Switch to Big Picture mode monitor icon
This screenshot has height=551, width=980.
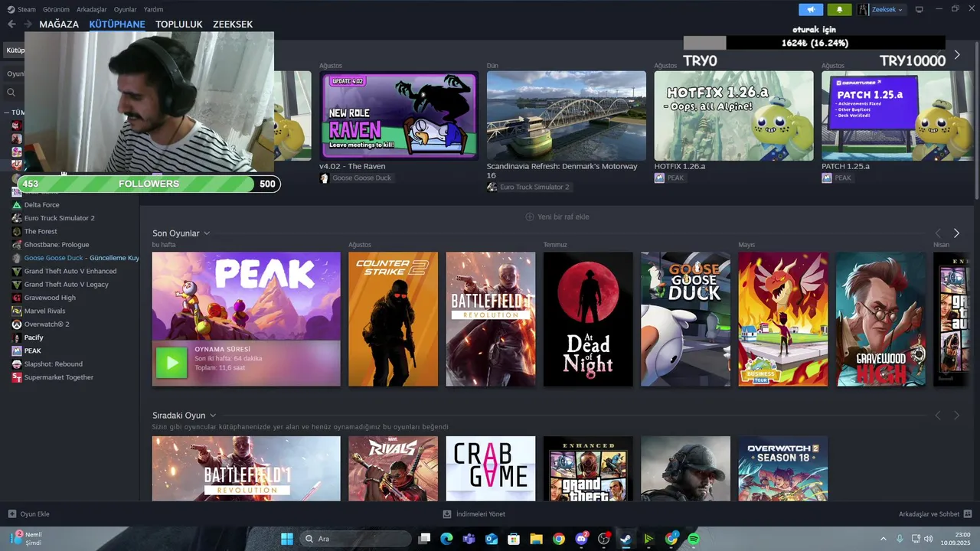[x=920, y=9]
